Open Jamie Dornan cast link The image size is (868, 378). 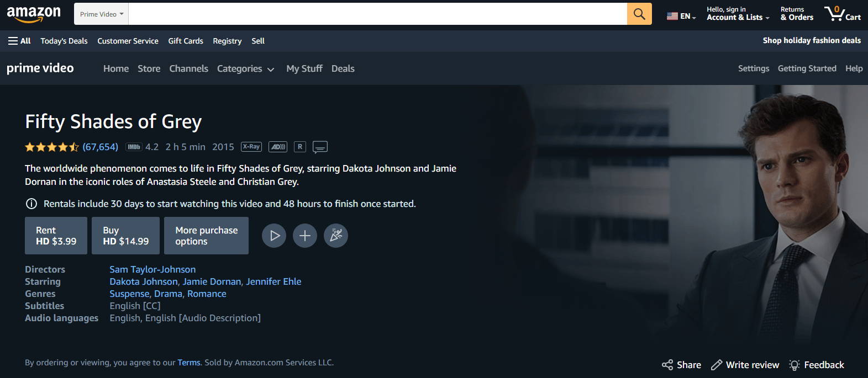pos(212,281)
